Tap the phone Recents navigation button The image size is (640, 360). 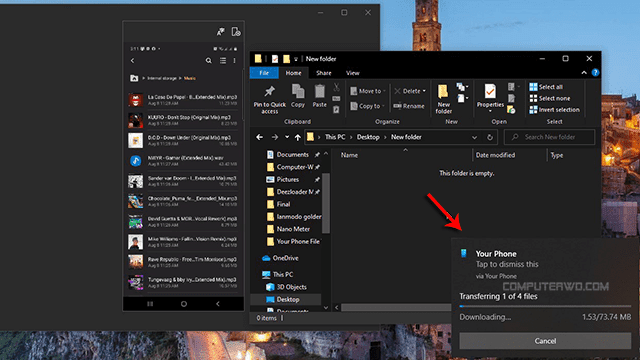point(150,304)
